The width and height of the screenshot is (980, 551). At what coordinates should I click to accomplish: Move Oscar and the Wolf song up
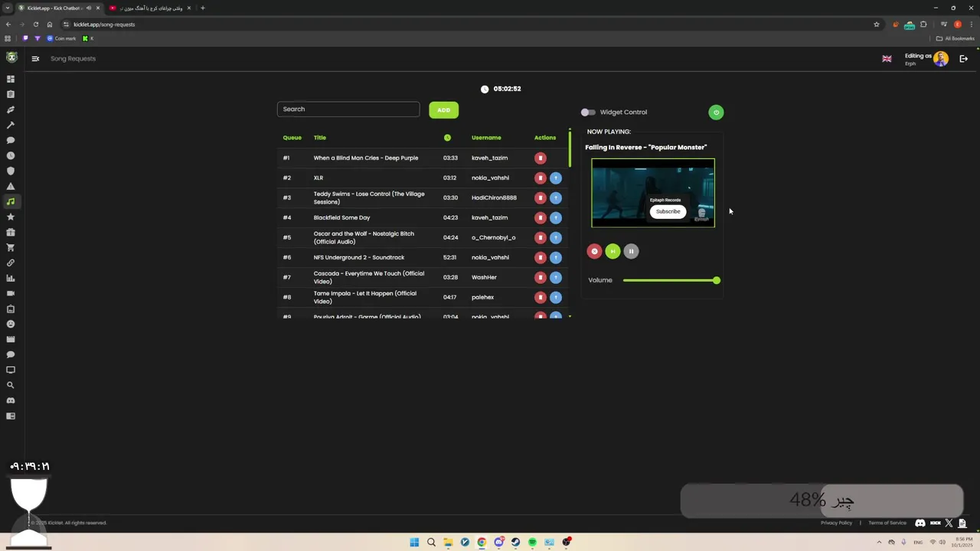(556, 237)
